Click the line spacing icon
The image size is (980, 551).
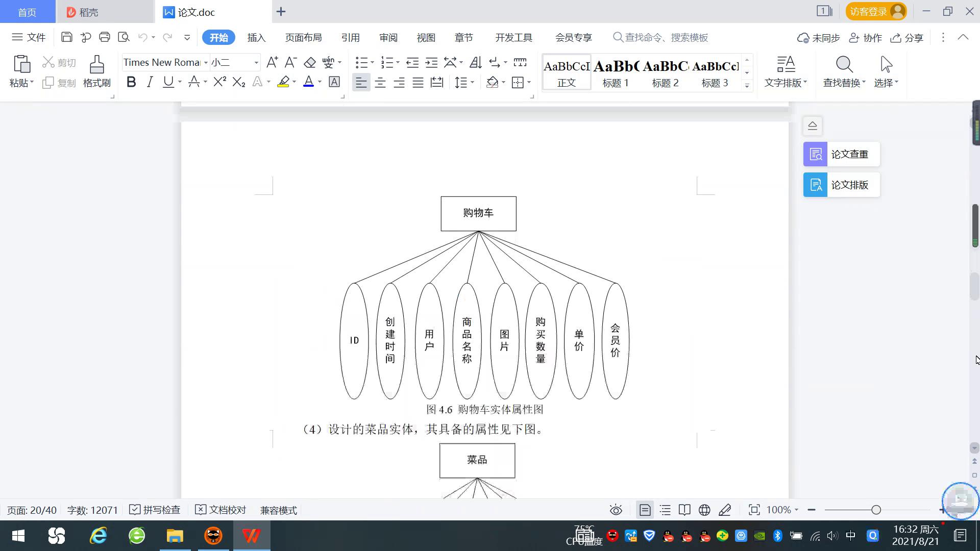click(461, 82)
